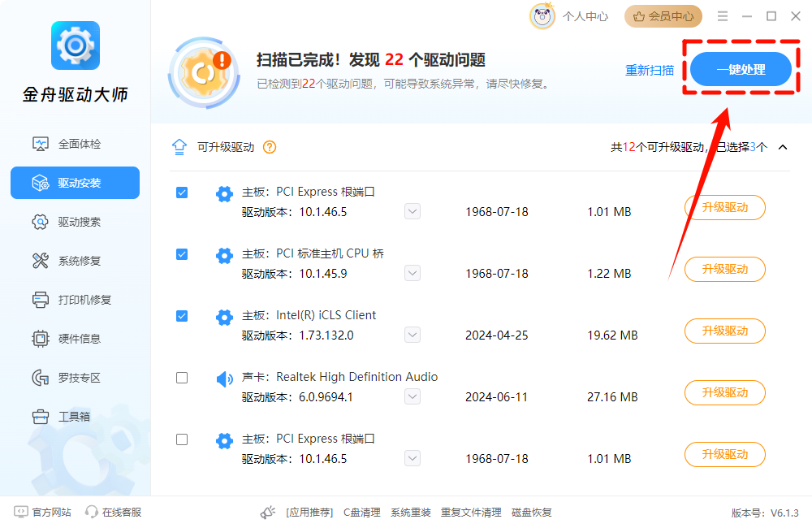Click the 一键处理 button
812x528 pixels.
(741, 69)
